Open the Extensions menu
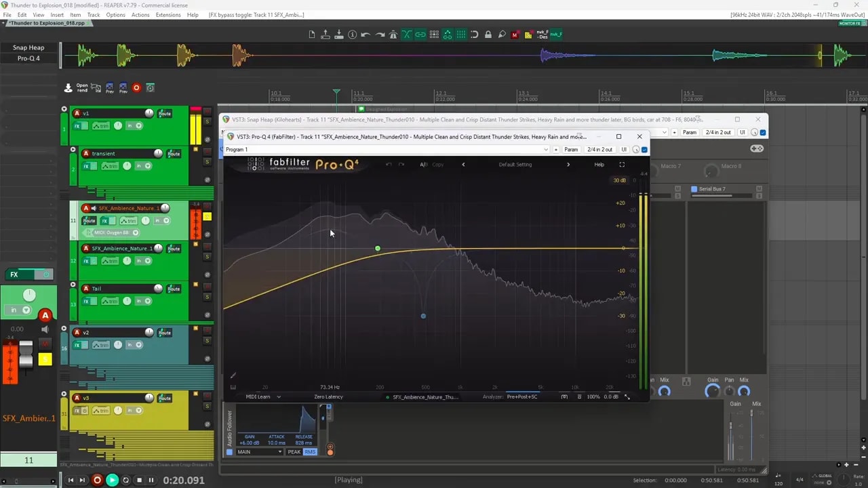This screenshot has height=488, width=868. pyautogui.click(x=168, y=15)
